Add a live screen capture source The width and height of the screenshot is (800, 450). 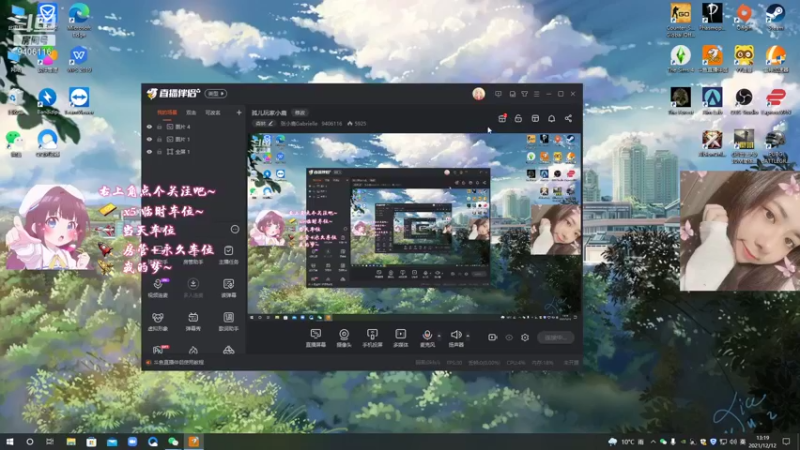[x=315, y=338]
